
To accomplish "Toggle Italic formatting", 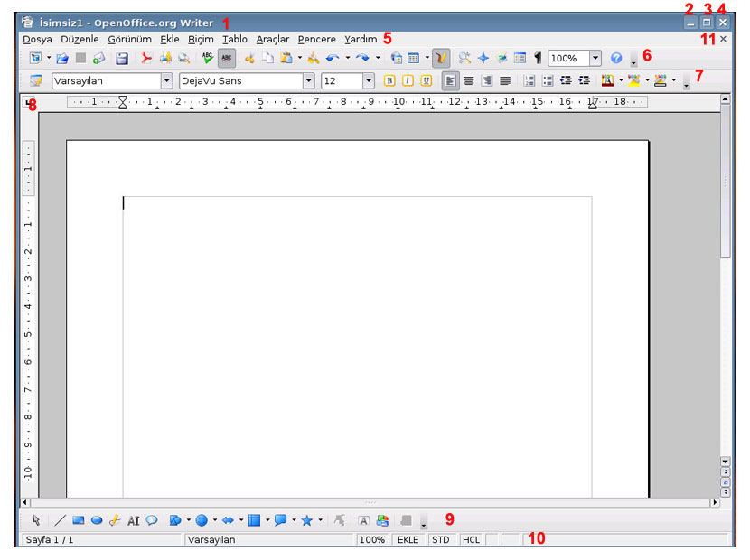I will pos(408,80).
